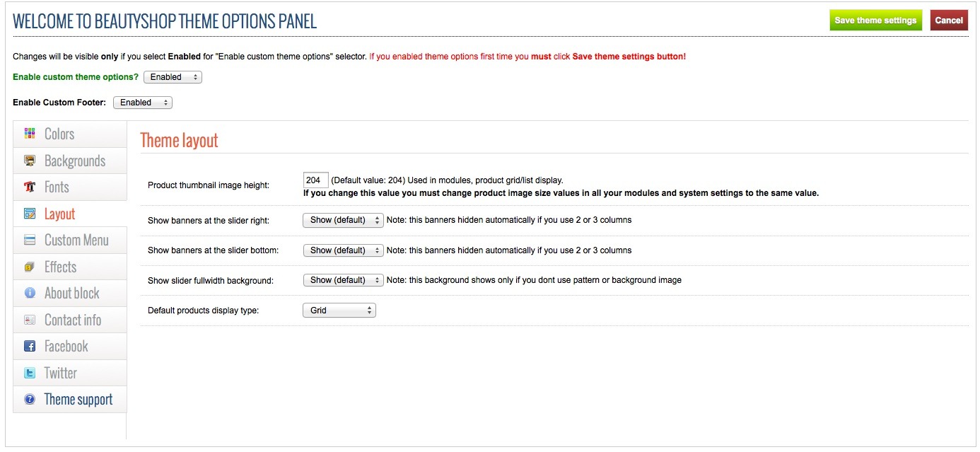Click the Custom Menu icon
This screenshot has width=980, height=452.
coord(30,241)
